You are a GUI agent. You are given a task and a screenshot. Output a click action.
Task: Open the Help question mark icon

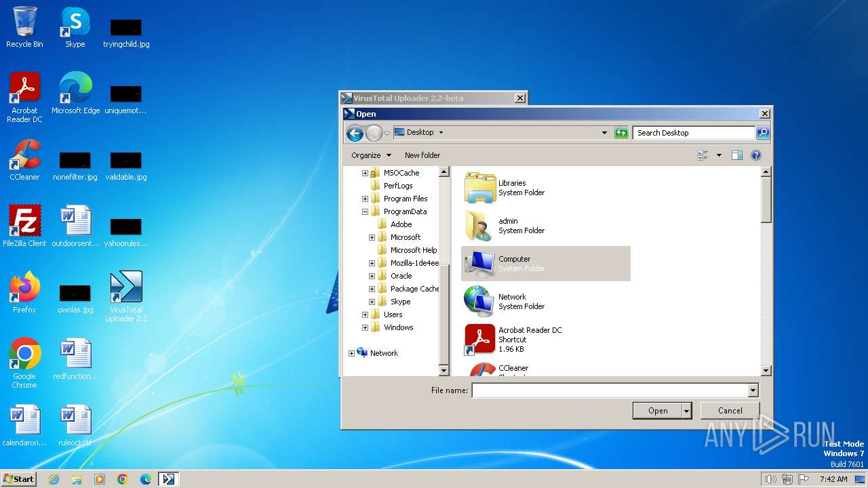pos(756,155)
